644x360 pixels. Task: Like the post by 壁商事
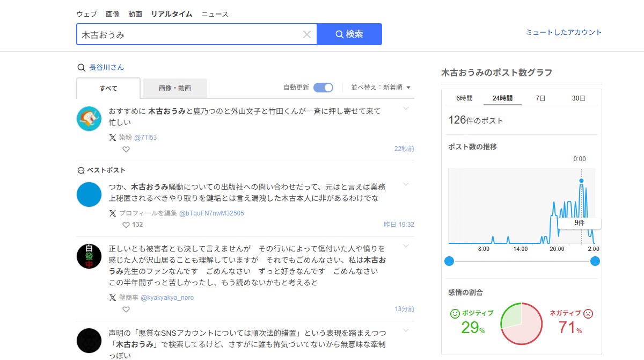[x=126, y=309]
